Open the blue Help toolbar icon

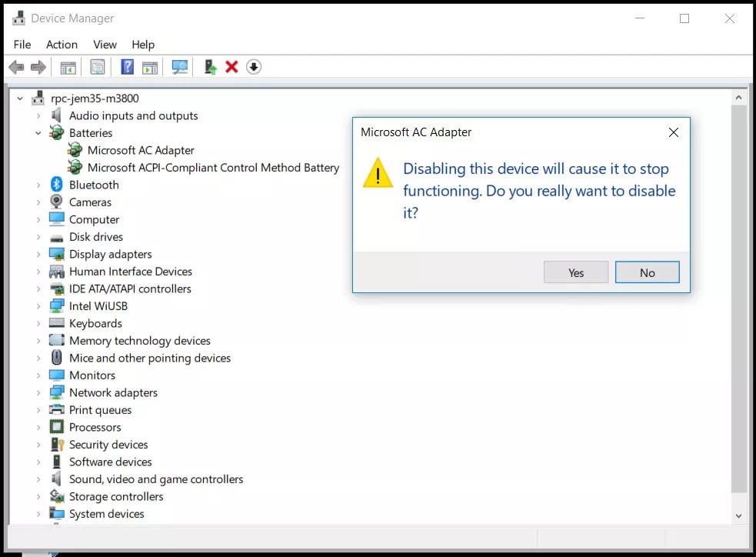coord(128,68)
